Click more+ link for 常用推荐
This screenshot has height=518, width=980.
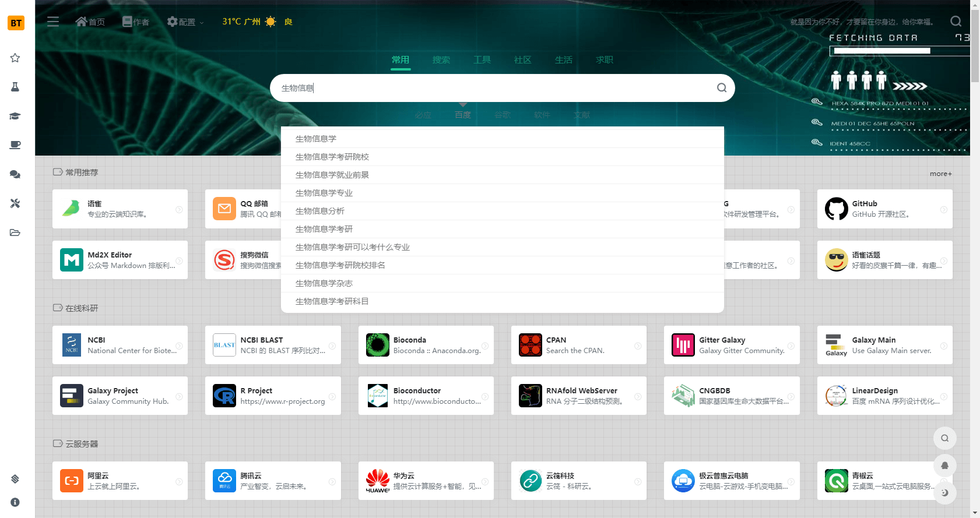point(940,174)
